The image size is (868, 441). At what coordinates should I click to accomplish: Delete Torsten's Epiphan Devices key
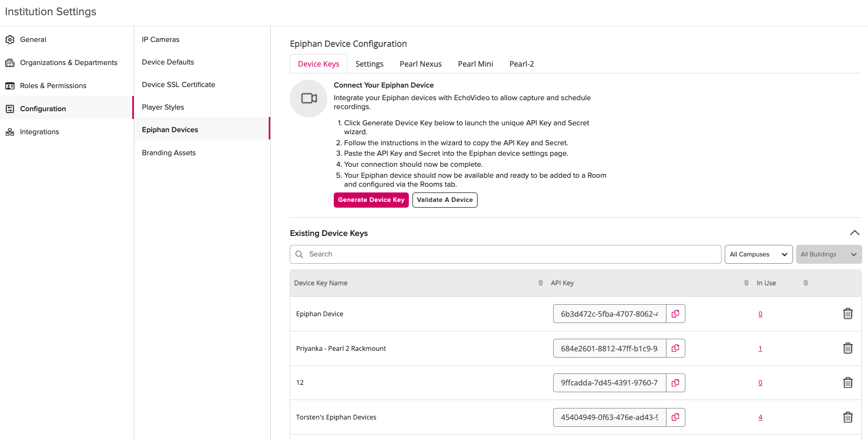[848, 417]
